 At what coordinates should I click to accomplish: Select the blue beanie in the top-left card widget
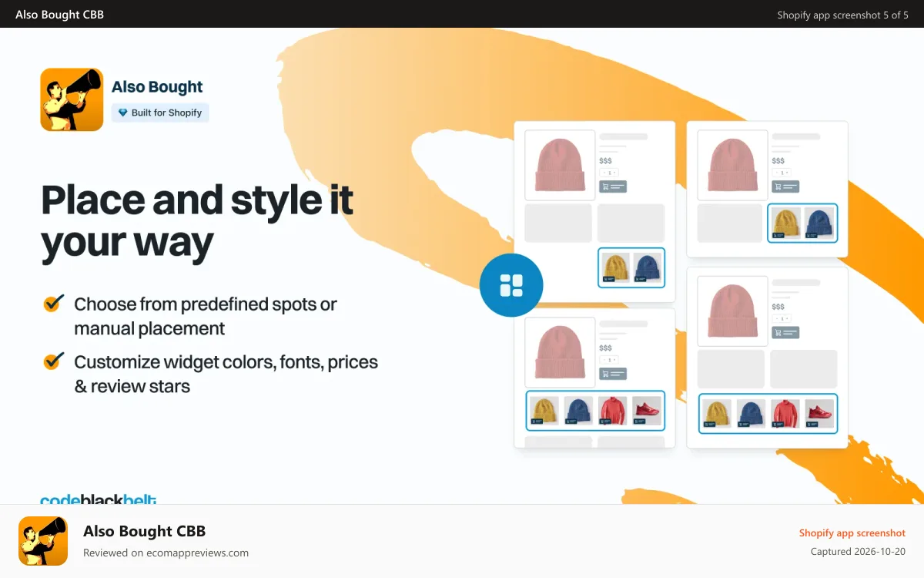(648, 267)
